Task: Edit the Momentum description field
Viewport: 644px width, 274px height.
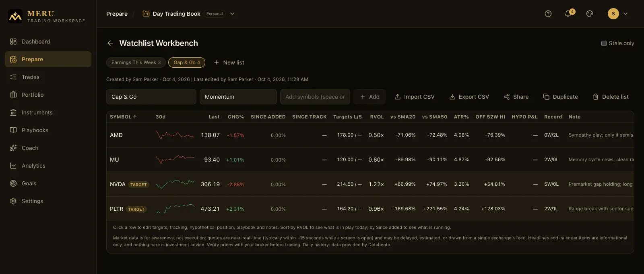Action: (238, 97)
